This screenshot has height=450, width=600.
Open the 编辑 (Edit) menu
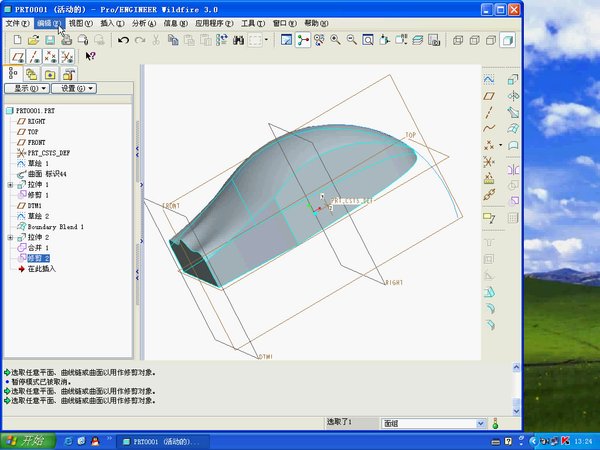(x=47, y=22)
